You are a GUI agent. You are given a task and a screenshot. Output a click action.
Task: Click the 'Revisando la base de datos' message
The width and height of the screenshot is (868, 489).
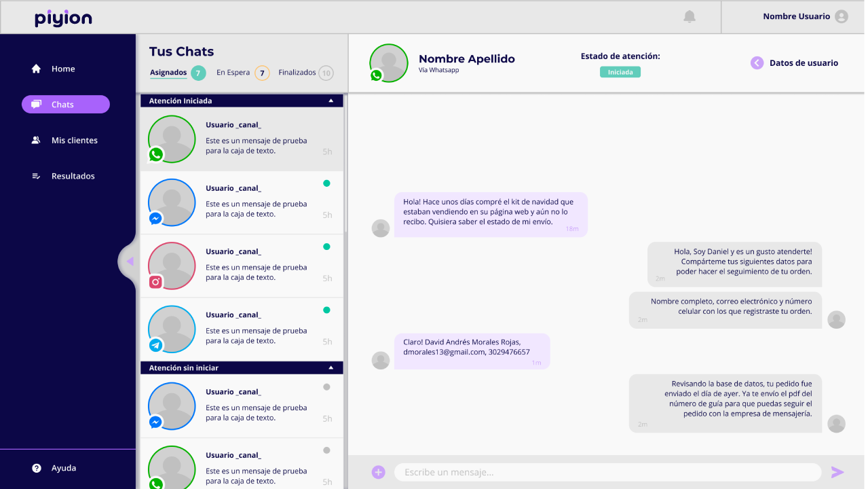click(725, 403)
